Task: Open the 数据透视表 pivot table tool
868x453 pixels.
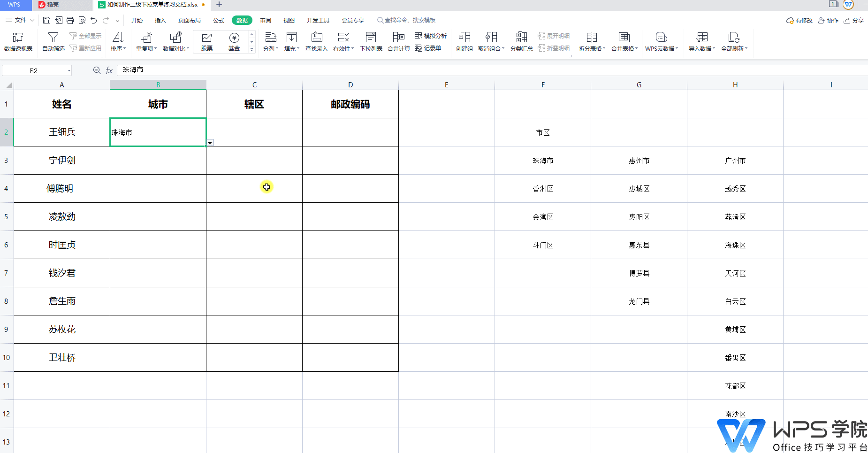Action: tap(18, 41)
